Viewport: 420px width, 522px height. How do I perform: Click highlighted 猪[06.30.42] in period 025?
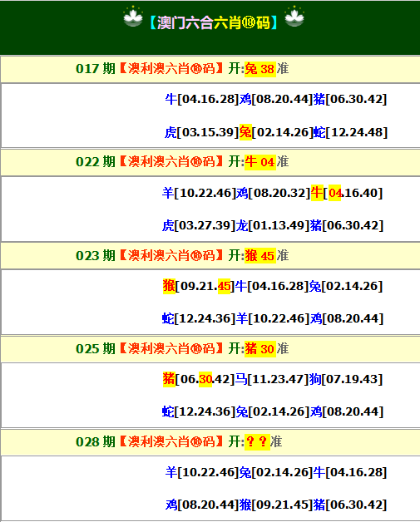point(199,379)
